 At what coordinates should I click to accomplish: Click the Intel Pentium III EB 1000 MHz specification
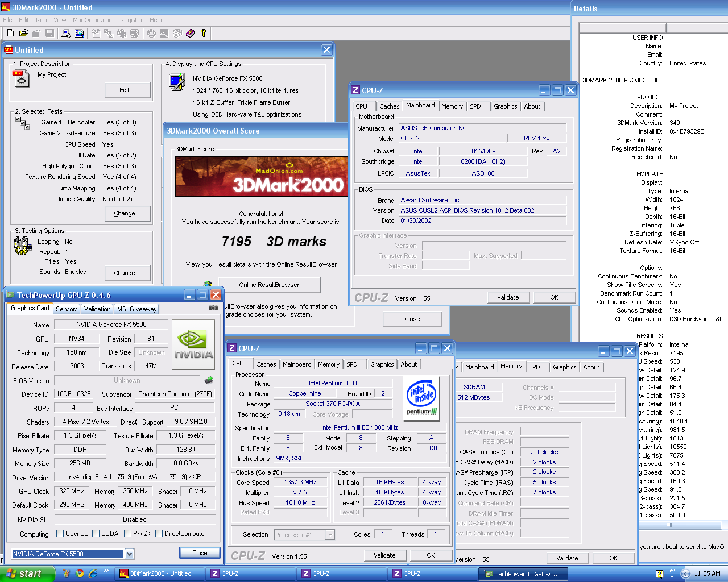(x=359, y=427)
